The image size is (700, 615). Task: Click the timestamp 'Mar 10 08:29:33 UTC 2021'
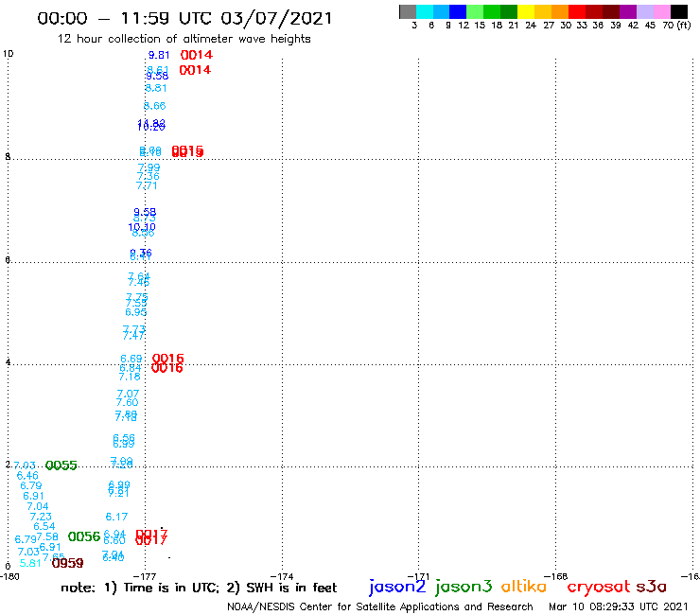619,606
